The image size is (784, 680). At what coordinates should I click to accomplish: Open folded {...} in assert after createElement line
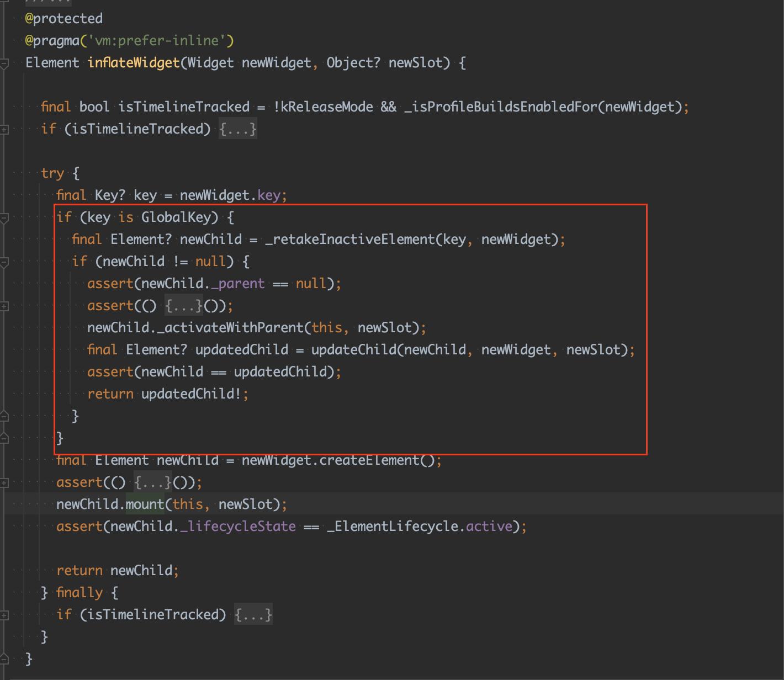pyautogui.click(x=153, y=482)
